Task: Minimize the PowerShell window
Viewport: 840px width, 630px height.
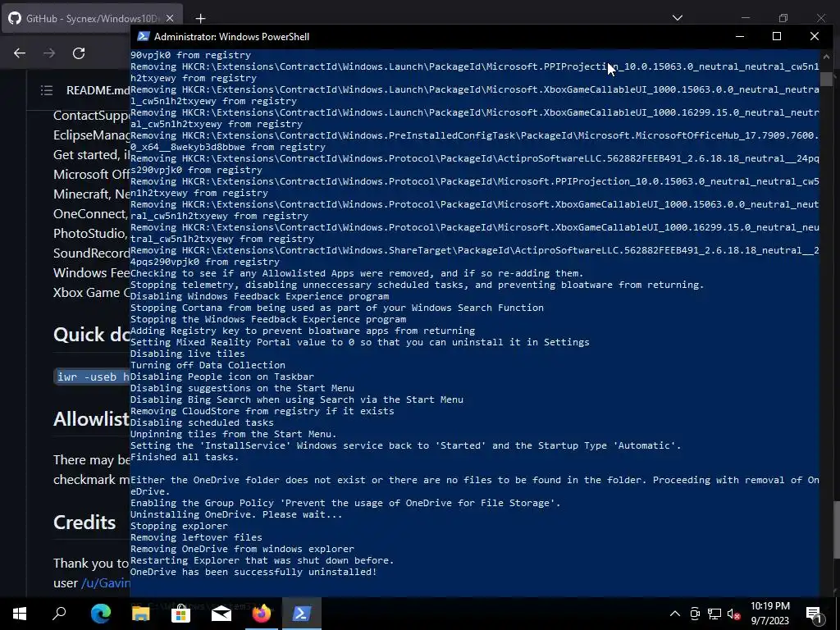Action: [740, 36]
